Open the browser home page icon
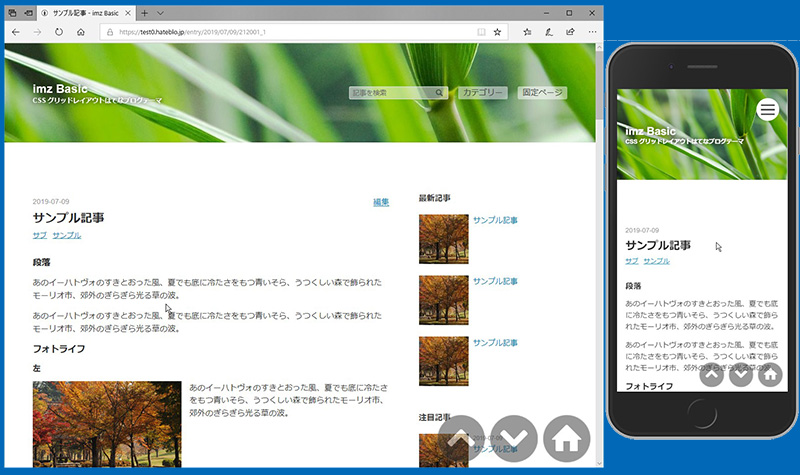800x475 pixels. (81, 32)
